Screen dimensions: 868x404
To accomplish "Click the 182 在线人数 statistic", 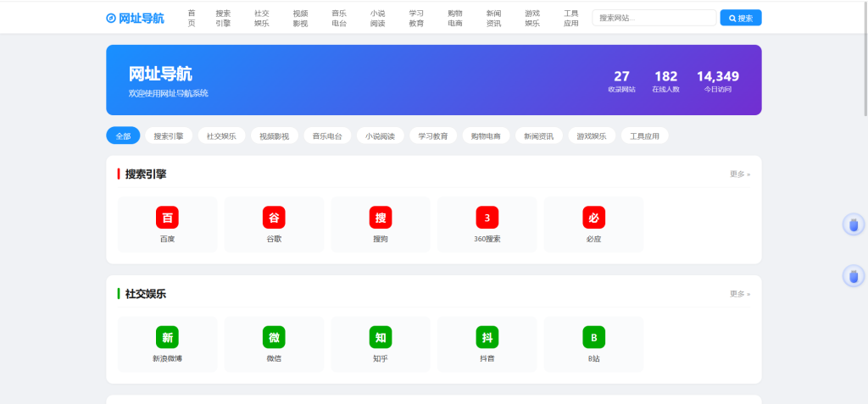I will [666, 80].
